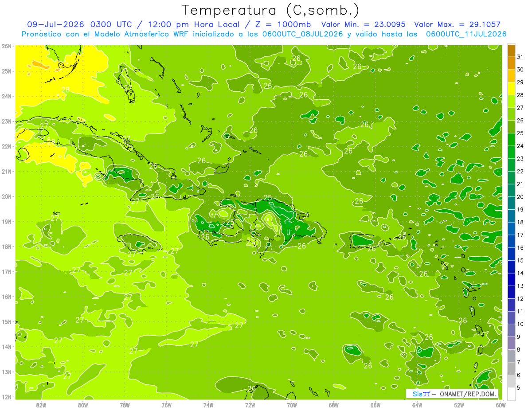Click the gray legend band between 6 and 7
This screenshot has width=532, height=411.
[511, 368]
